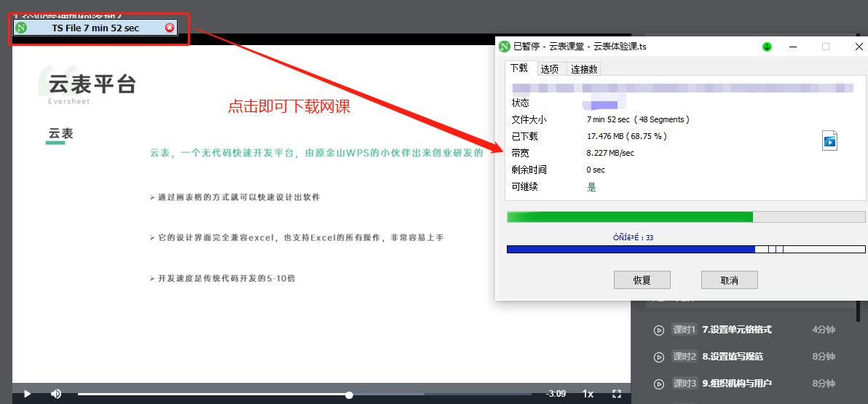Minimize the download dialog window
Screen dimensions: 868x404
[x=794, y=47]
